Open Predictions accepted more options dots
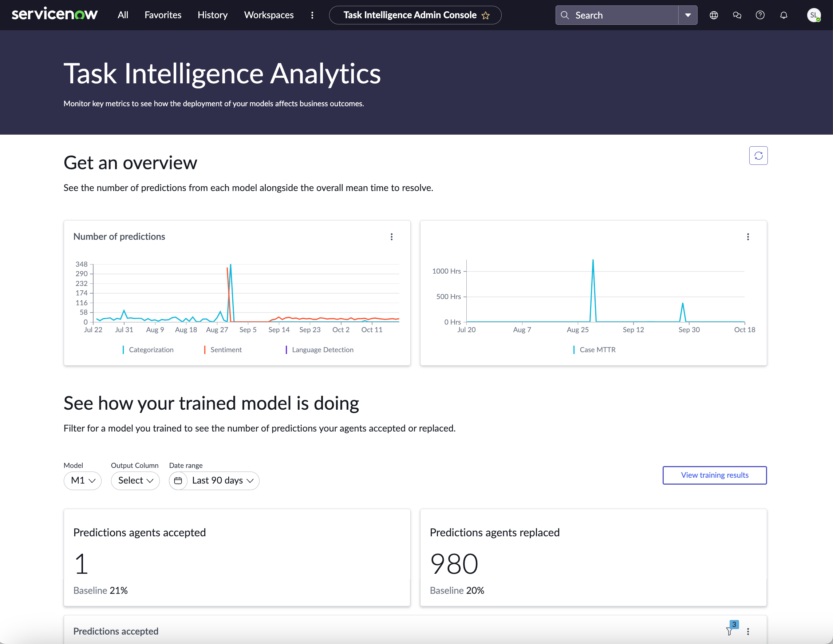Screen dimensions: 833x644 [748, 631]
